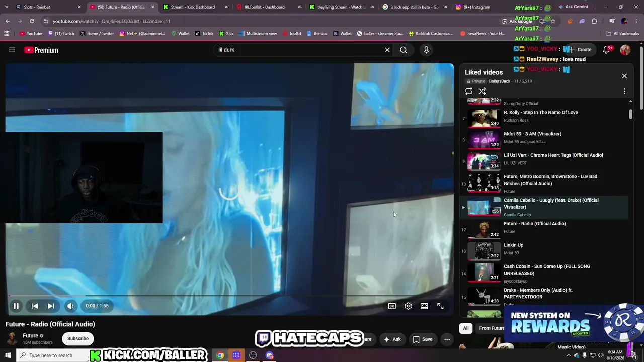Image resolution: width=644 pixels, height=362 pixels.
Task: Mute the video player volume
Action: point(70,306)
